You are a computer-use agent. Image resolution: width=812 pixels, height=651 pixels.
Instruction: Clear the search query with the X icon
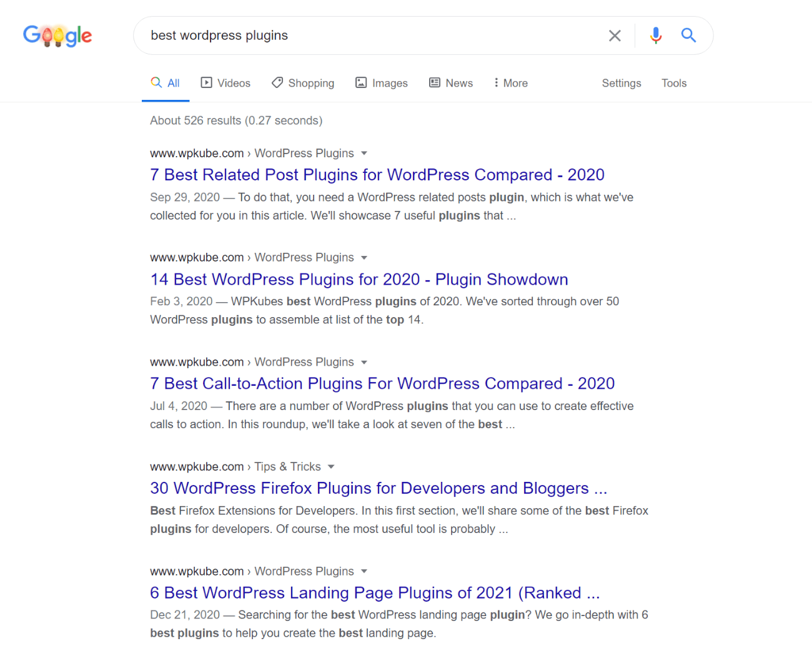pyautogui.click(x=615, y=36)
